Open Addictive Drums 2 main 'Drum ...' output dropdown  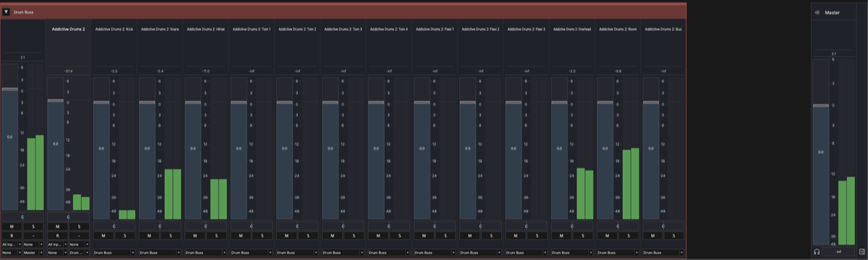[x=80, y=252]
